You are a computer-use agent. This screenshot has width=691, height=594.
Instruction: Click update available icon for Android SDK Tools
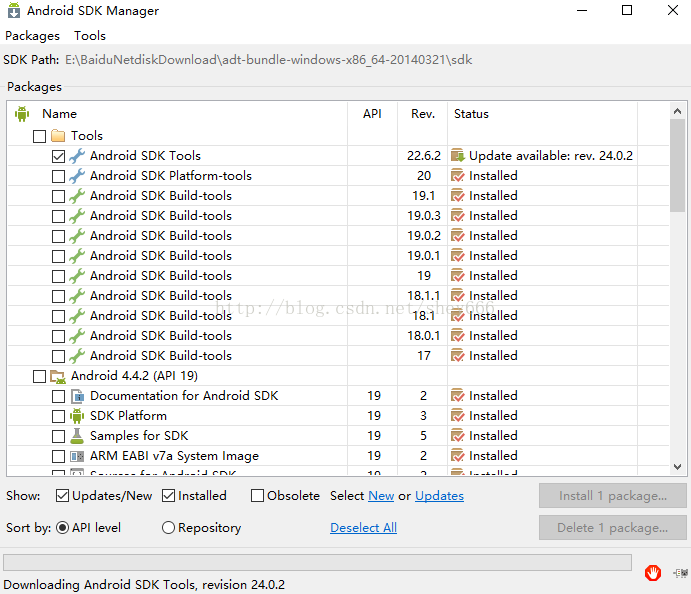click(x=458, y=156)
